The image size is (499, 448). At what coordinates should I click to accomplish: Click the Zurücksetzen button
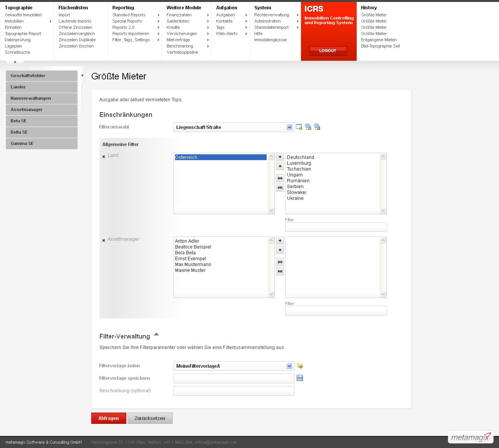150,418
